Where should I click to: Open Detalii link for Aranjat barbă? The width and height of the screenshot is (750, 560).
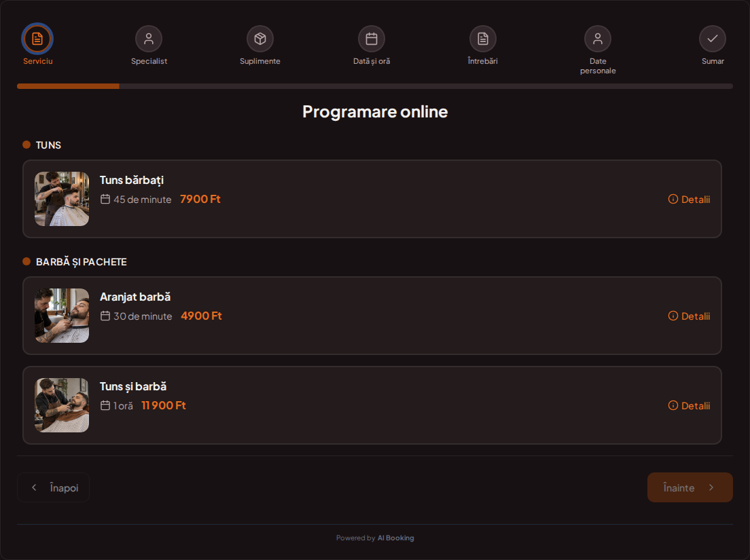coord(690,316)
